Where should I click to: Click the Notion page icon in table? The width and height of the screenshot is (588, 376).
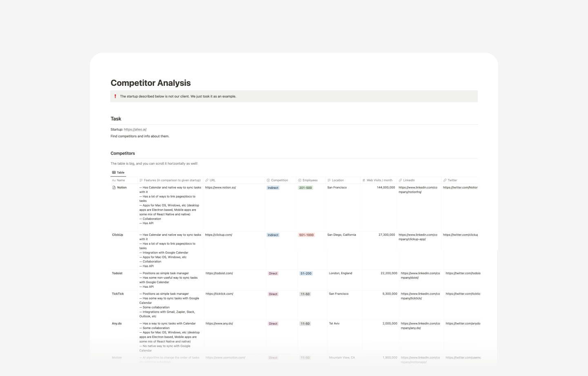coord(114,188)
